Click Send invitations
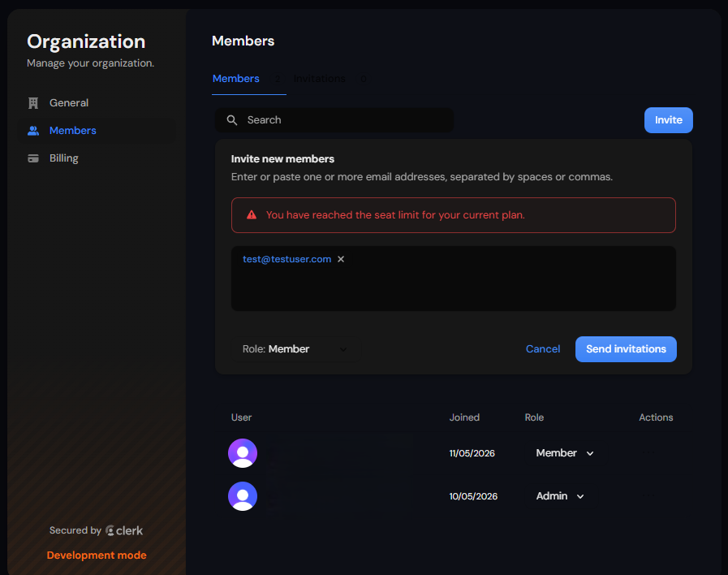The image size is (728, 575). coord(626,349)
